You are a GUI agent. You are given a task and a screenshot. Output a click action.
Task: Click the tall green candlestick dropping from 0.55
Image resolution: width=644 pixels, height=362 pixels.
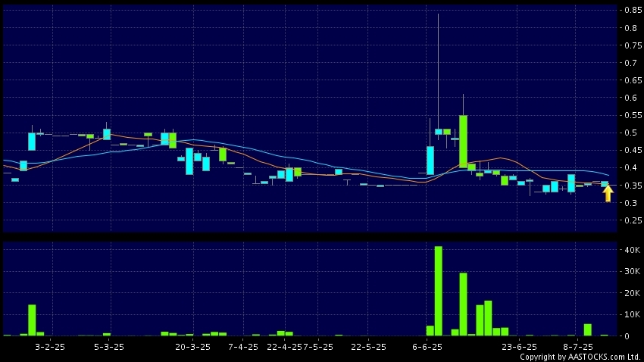pyautogui.click(x=463, y=141)
